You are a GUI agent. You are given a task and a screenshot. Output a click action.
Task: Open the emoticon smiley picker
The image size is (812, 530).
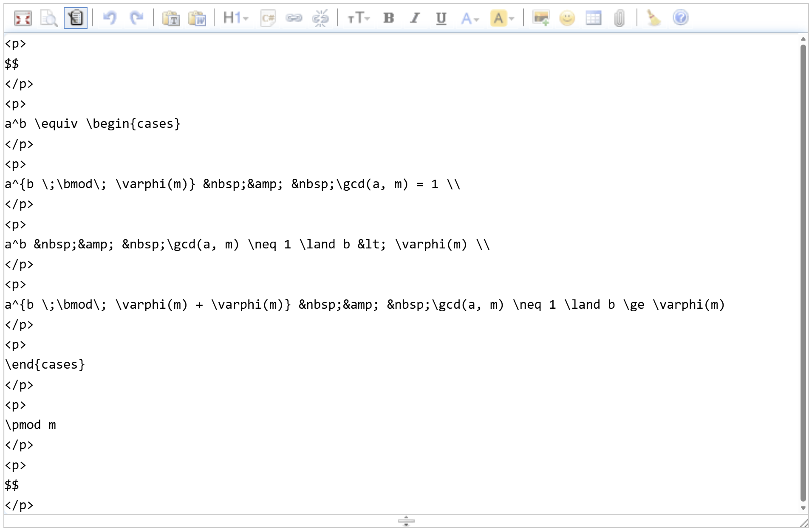pos(567,18)
